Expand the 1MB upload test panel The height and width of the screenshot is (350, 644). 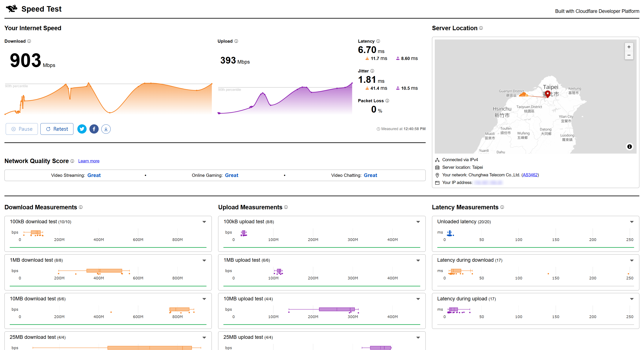pyautogui.click(x=418, y=260)
